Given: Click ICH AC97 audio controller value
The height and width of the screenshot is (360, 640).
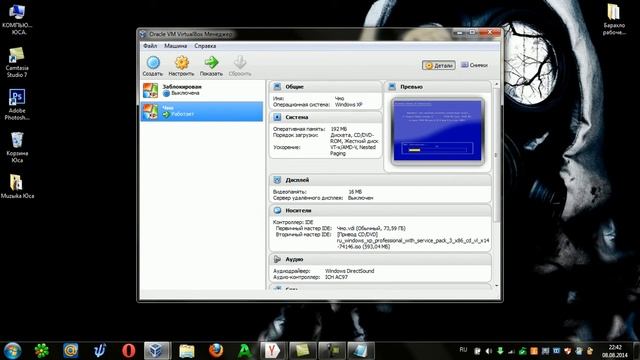Looking at the screenshot, I should pyautogui.click(x=336, y=277).
